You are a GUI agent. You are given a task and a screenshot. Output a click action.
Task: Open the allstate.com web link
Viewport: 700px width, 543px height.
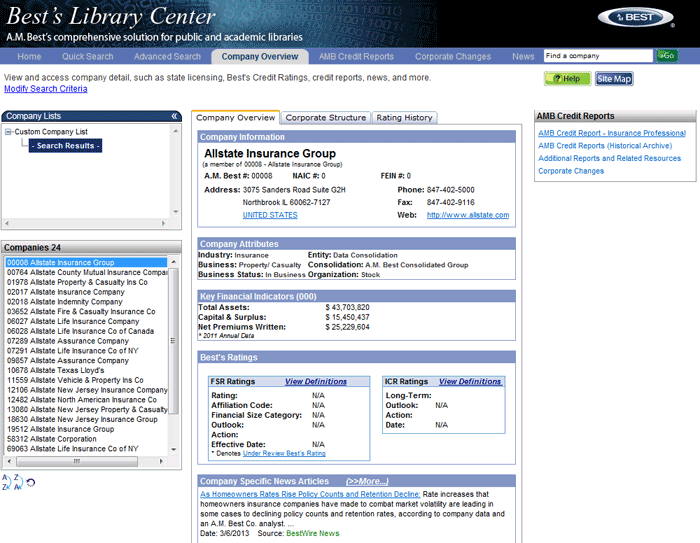(468, 215)
